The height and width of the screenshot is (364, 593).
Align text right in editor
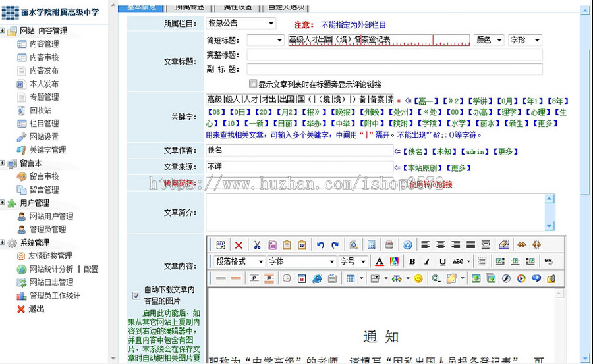[x=456, y=245]
